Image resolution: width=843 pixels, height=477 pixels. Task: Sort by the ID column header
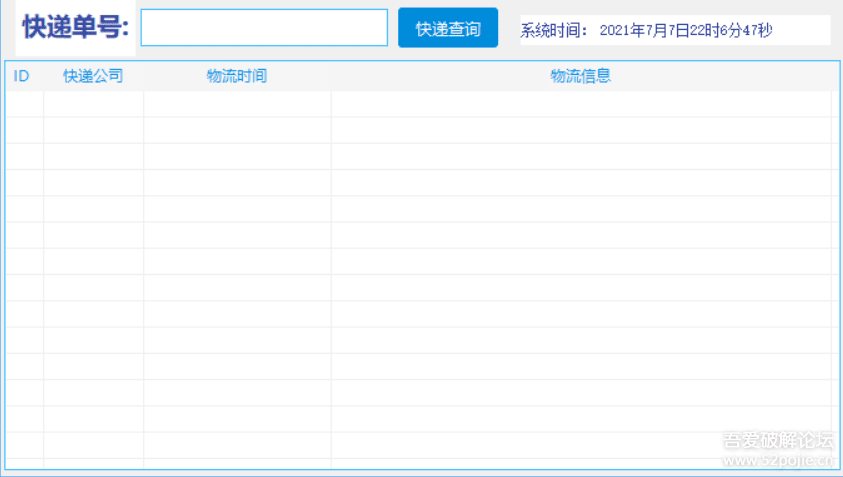(21, 76)
